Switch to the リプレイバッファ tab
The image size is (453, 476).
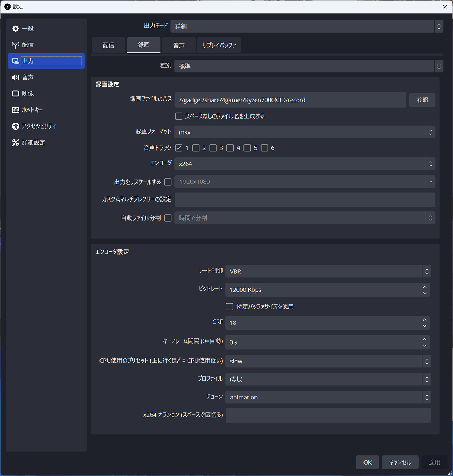pyautogui.click(x=219, y=45)
